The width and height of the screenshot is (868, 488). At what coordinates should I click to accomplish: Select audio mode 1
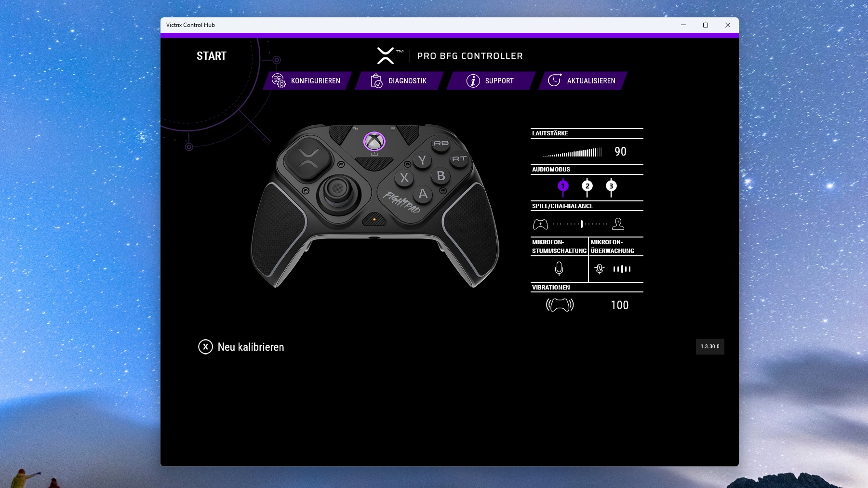click(563, 186)
